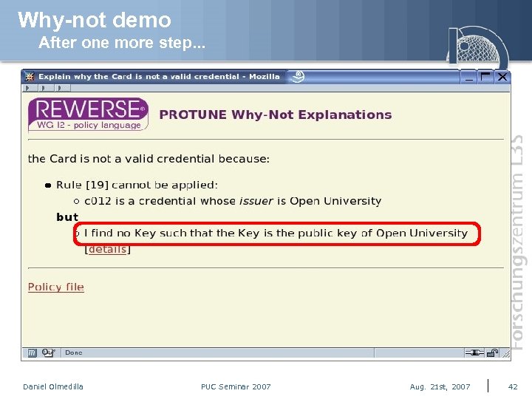Screen dimensions: 532x399
Task: Open the details link
Action: coord(108,249)
